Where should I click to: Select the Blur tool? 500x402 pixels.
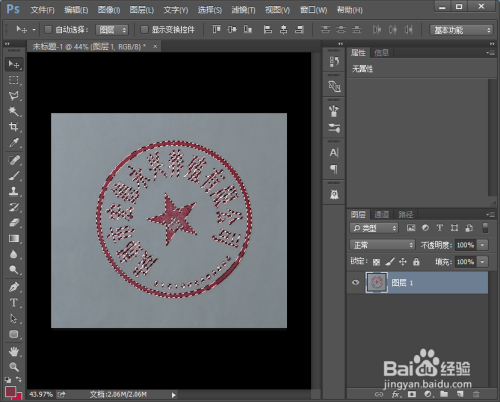pos(14,254)
